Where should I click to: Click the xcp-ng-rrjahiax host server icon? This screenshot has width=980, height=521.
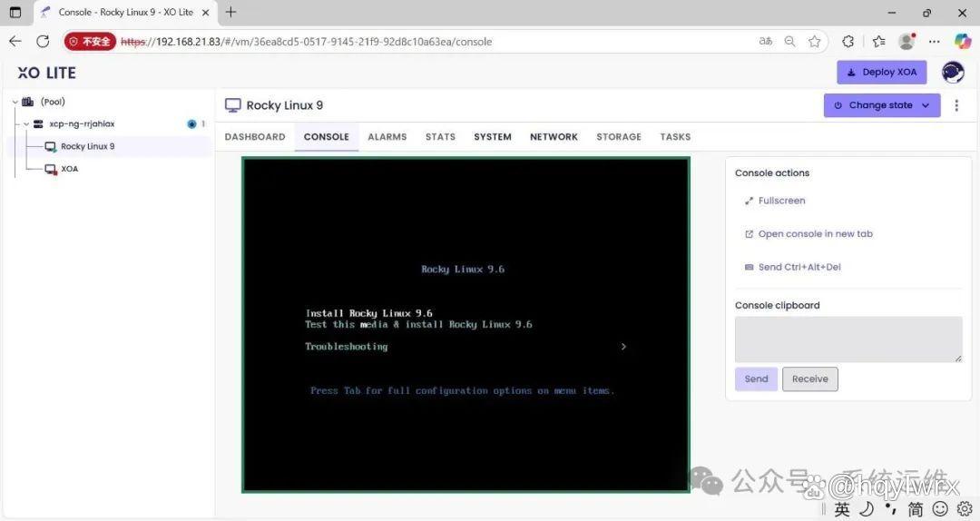pos(38,123)
